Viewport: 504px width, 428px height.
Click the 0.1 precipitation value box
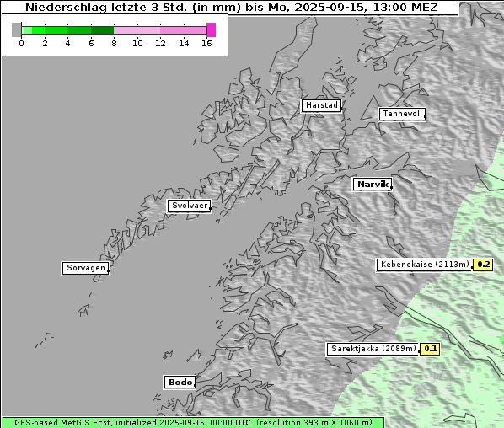[430, 349]
